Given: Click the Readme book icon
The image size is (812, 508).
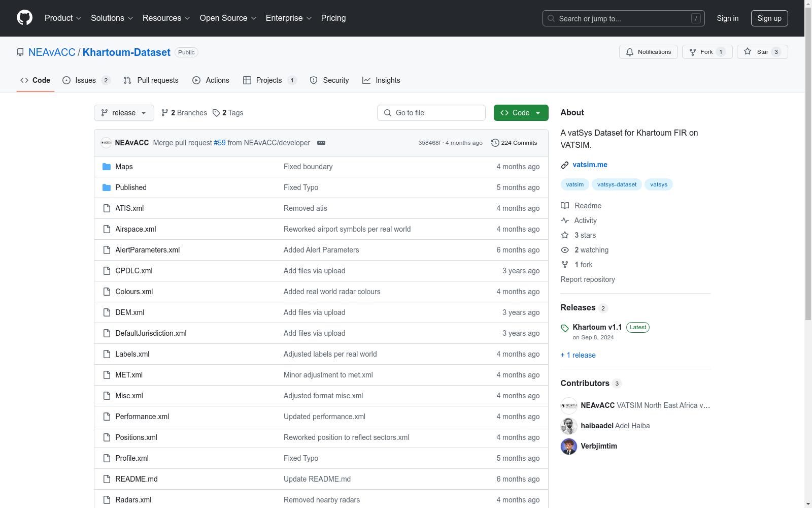Looking at the screenshot, I should [565, 206].
